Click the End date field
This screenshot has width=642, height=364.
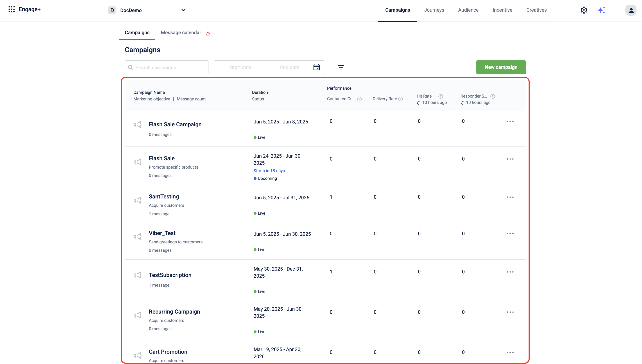point(289,68)
